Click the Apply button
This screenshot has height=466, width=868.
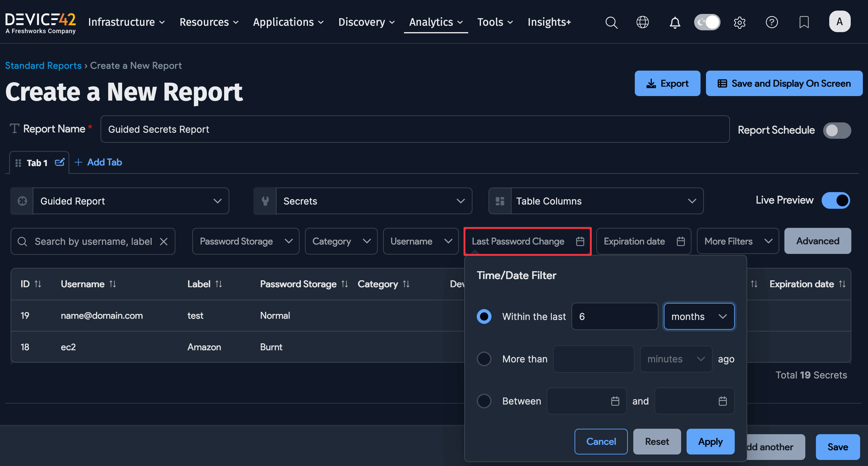tap(710, 441)
